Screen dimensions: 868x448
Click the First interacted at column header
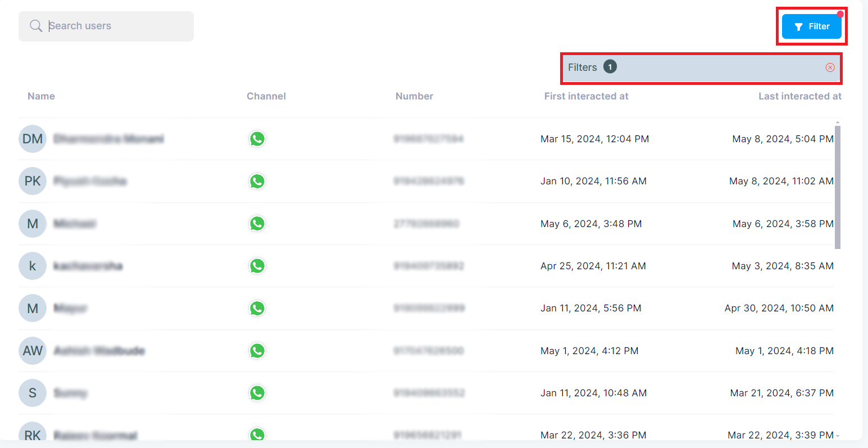pos(586,96)
